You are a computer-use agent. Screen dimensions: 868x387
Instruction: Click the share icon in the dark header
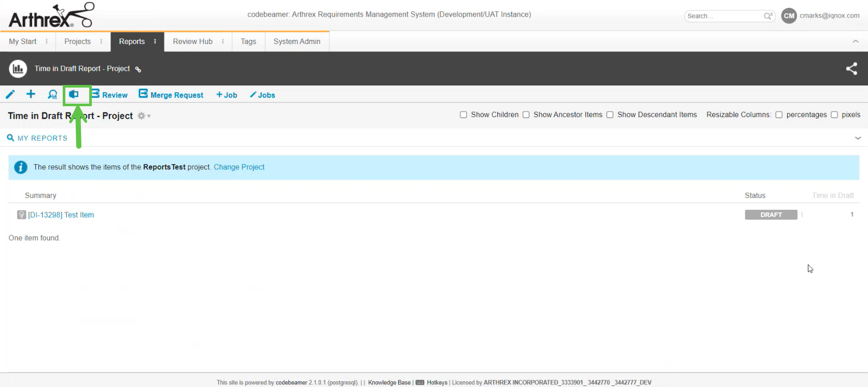[851, 69]
